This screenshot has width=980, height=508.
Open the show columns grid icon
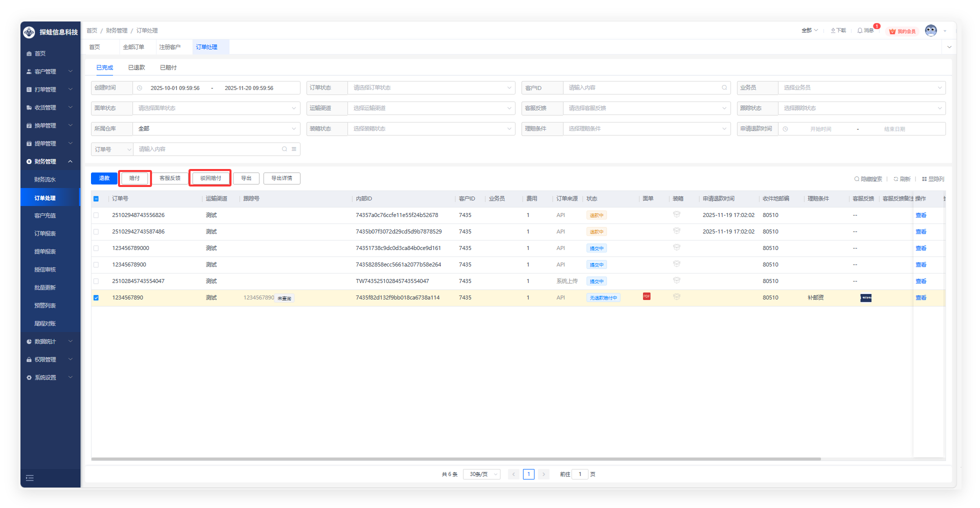(924, 179)
